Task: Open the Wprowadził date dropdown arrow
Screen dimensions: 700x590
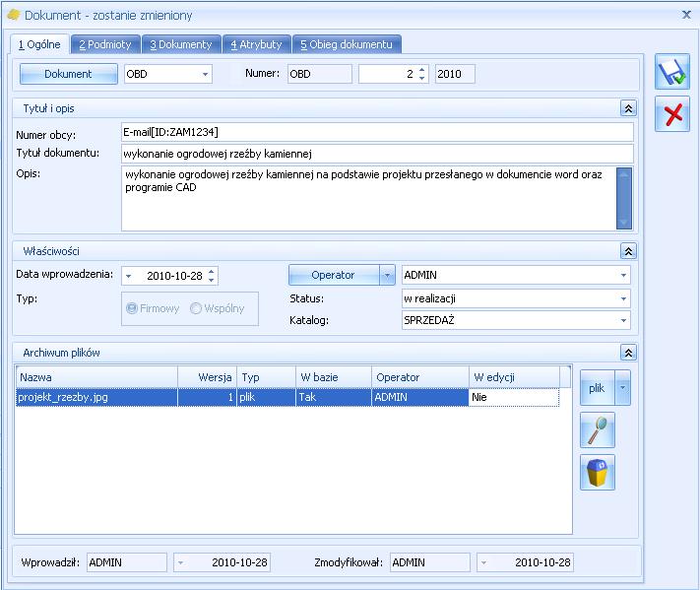Action: pos(180,562)
